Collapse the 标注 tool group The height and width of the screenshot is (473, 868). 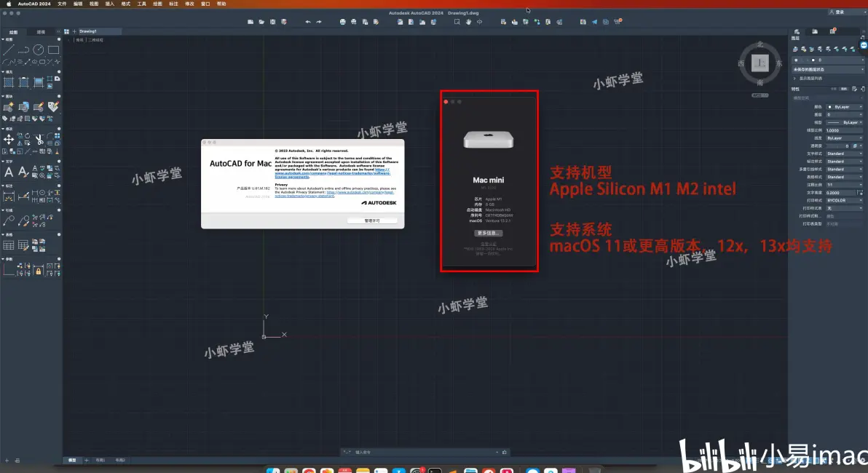[3, 186]
